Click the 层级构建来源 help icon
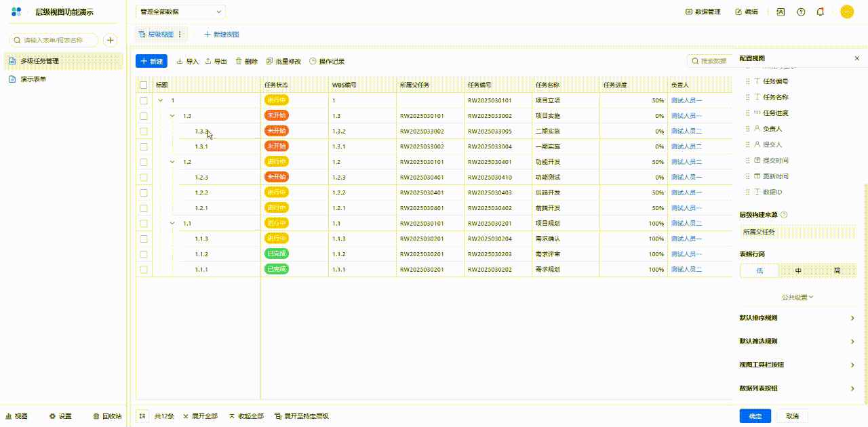The width and height of the screenshot is (868, 427). (784, 215)
